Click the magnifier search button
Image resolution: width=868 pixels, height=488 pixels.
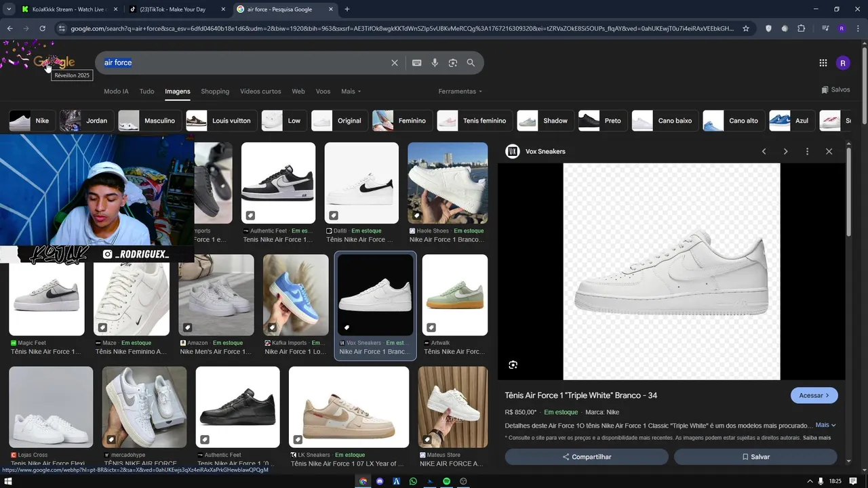(471, 63)
